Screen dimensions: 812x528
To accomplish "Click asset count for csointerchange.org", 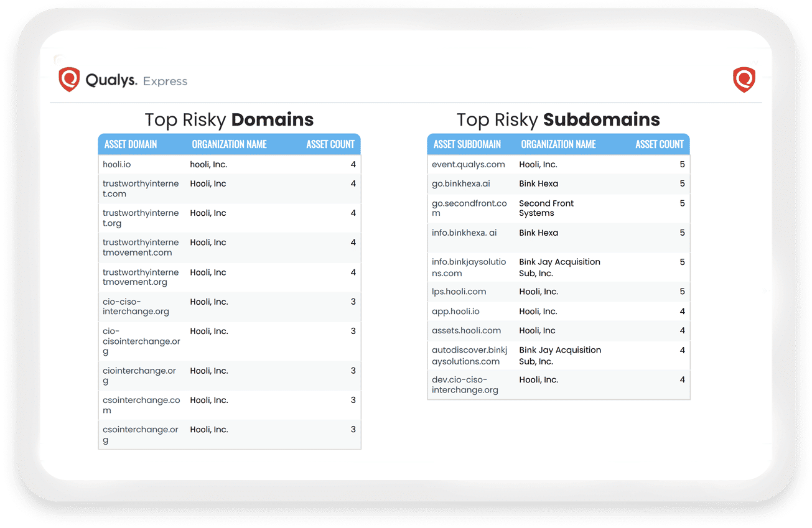I will (353, 430).
